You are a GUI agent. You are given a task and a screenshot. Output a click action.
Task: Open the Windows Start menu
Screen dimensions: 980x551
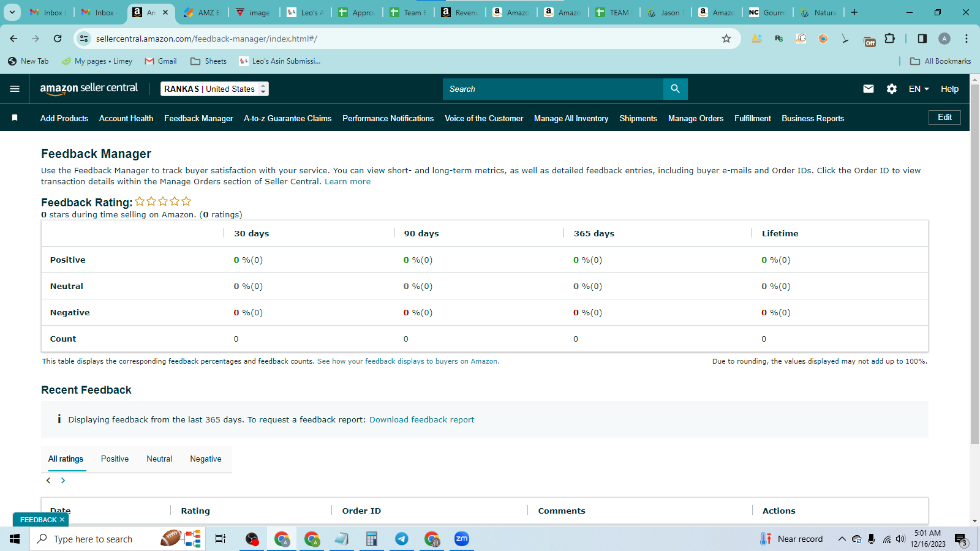click(15, 539)
